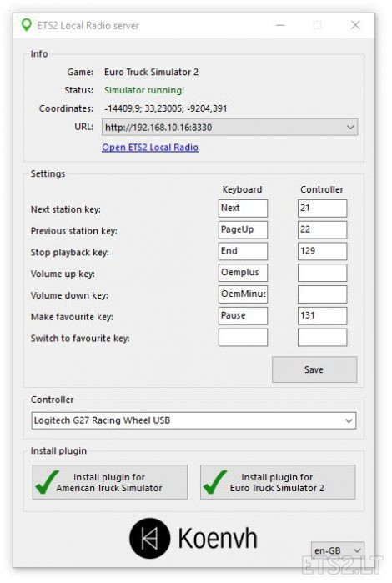The image size is (392, 583).
Task: Expand the URL address dropdown
Action: (x=350, y=127)
